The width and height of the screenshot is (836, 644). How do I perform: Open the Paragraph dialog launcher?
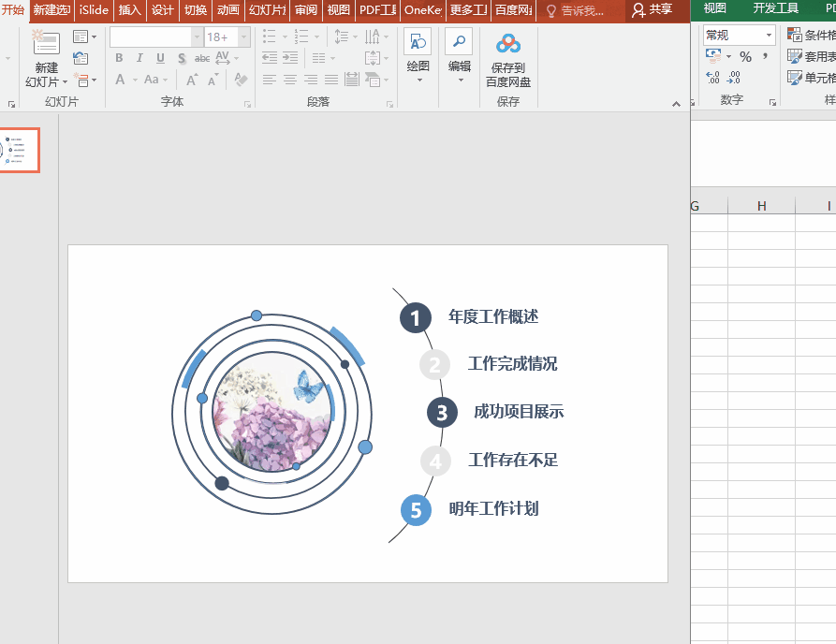pyautogui.click(x=389, y=105)
